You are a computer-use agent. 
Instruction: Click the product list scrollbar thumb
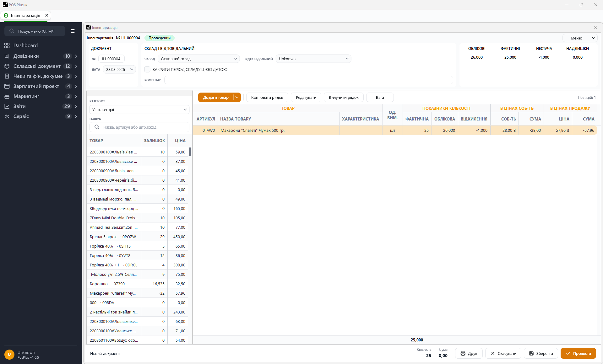point(190,152)
